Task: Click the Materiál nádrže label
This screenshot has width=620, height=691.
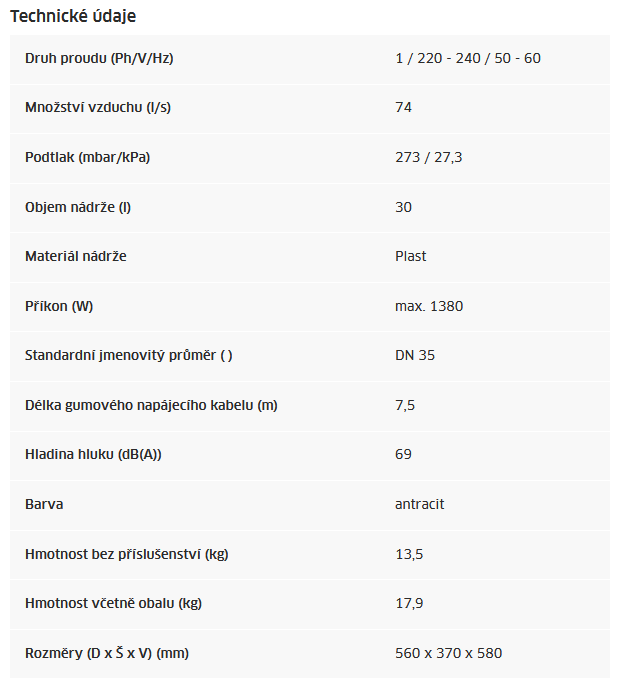Action: tap(76, 256)
